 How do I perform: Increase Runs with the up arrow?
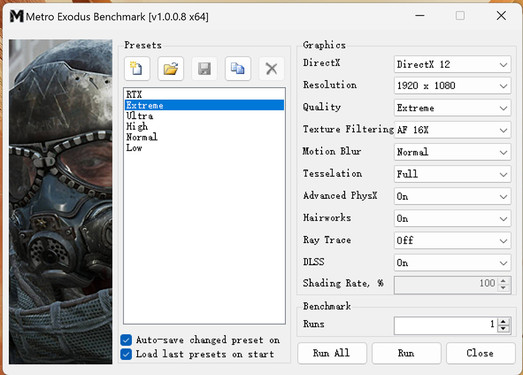(x=503, y=322)
